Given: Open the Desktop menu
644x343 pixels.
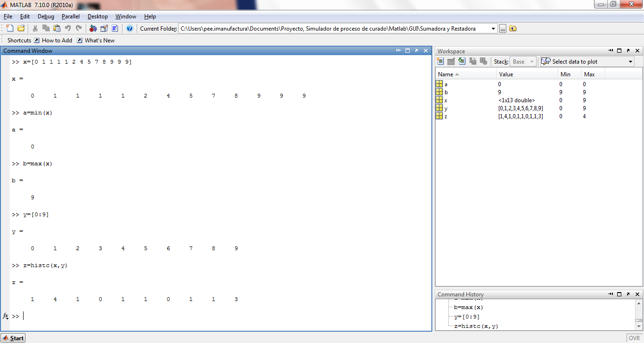Looking at the screenshot, I should pos(98,16).
